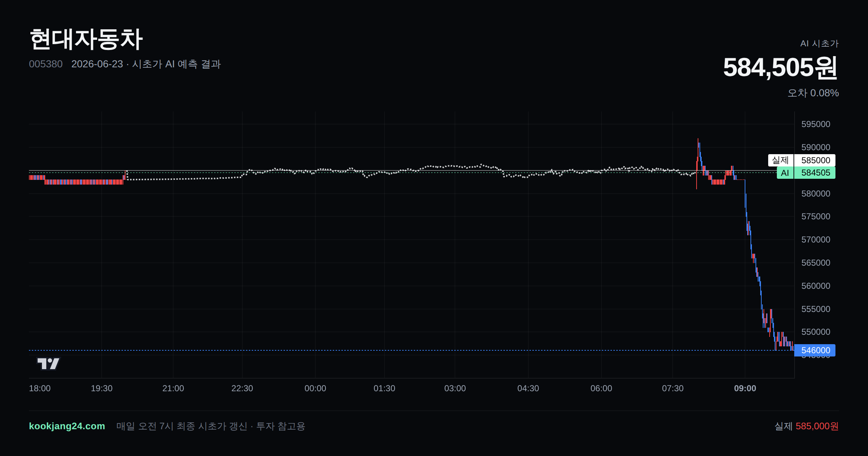
Task: Click the 04:30 time axis label
Action: (528, 388)
